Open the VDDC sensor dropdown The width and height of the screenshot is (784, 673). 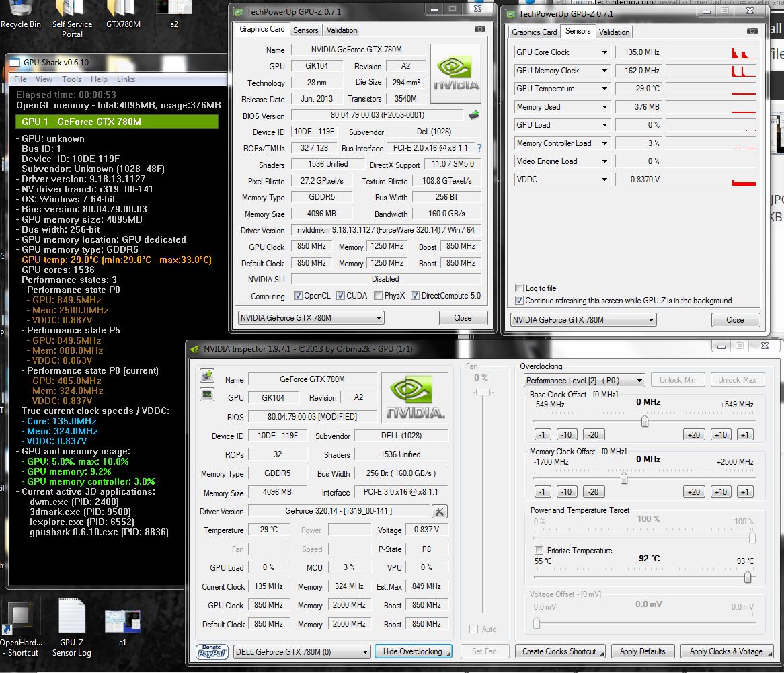[x=604, y=180]
